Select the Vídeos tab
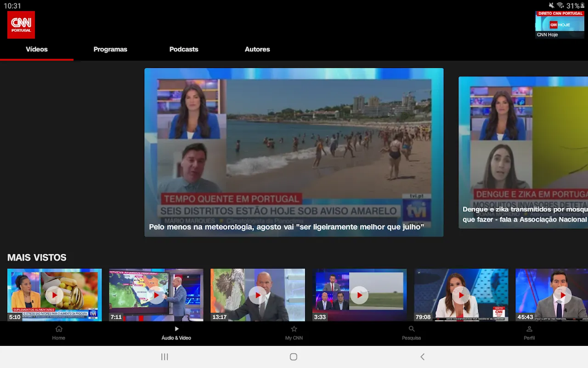This screenshot has width=588, height=368. click(37, 49)
